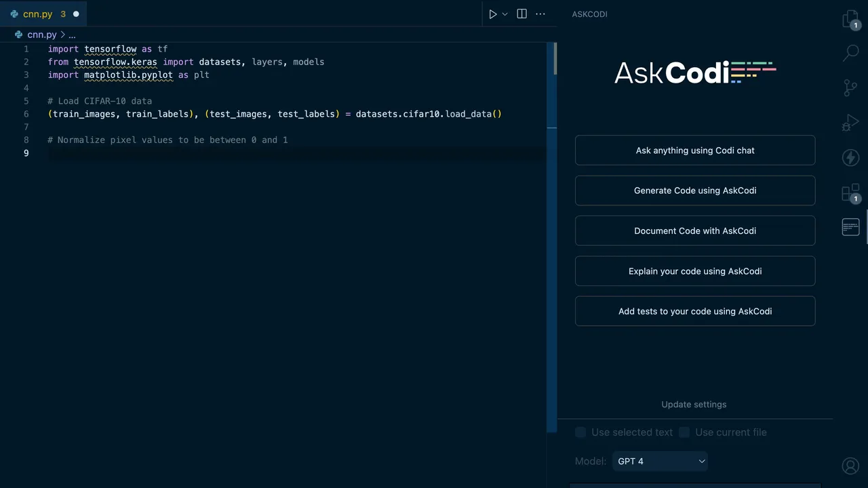Image resolution: width=868 pixels, height=488 pixels.
Task: Run the Python file with play icon
Action: [493, 14]
